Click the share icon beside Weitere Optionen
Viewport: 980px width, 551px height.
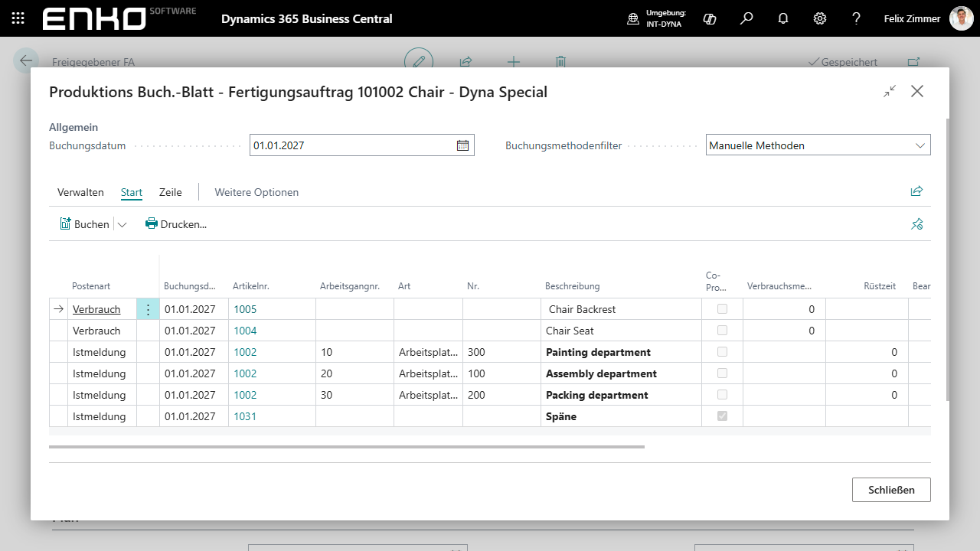(x=916, y=191)
